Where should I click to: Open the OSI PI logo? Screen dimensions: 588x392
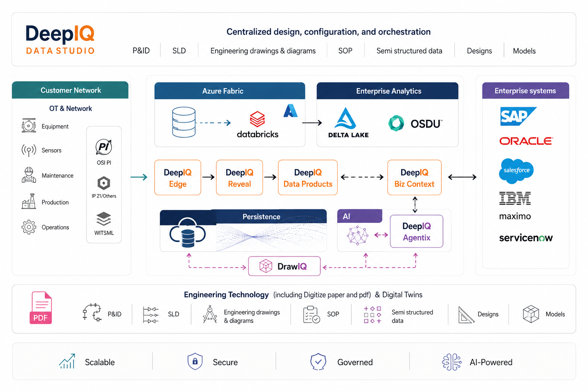tap(104, 147)
